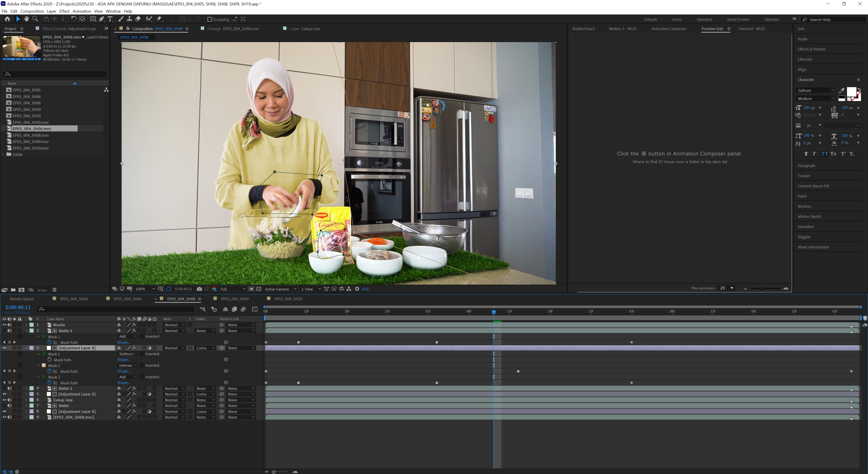This screenshot has height=474, width=868.
Task: Select the Horizontal Type tool
Action: (x=110, y=19)
